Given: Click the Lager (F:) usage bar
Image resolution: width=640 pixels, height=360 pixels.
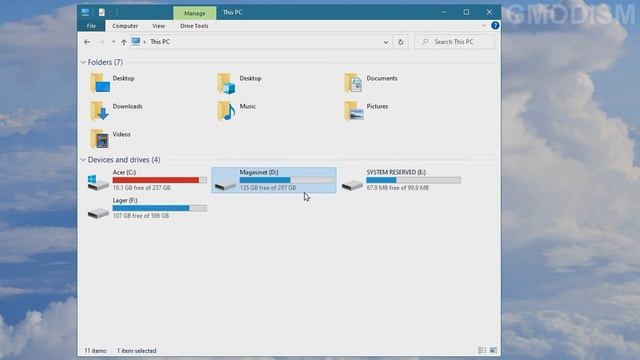Looking at the screenshot, I should (160, 208).
